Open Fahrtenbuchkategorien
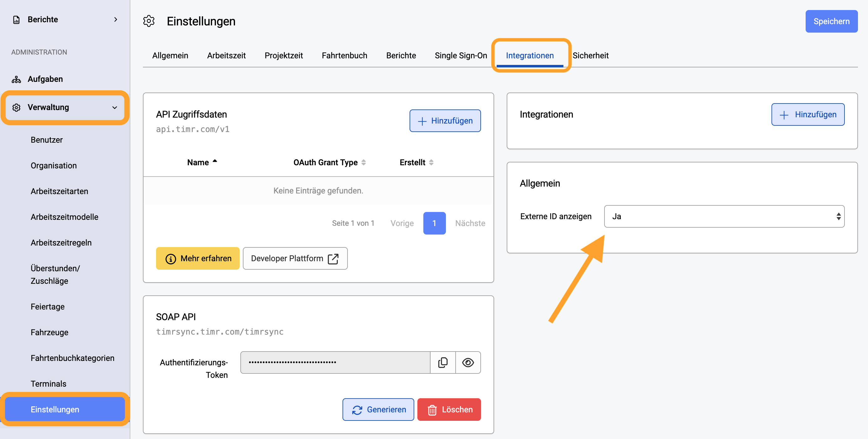Screen dimensions: 868x439 click(72, 358)
